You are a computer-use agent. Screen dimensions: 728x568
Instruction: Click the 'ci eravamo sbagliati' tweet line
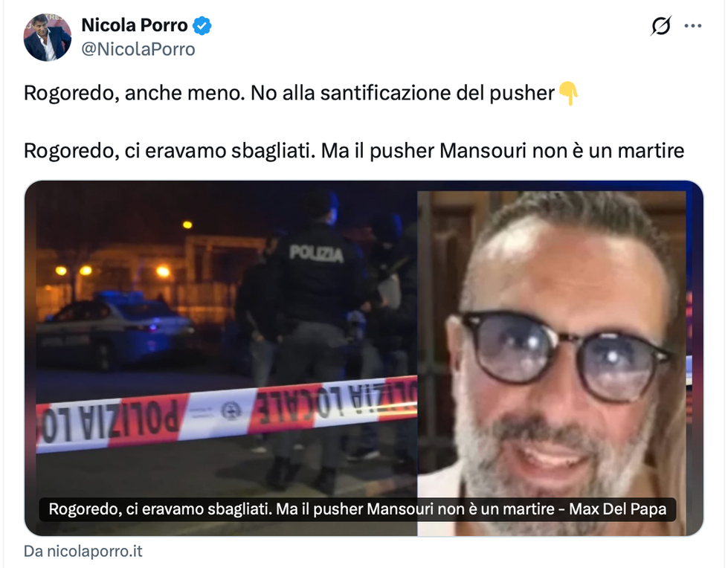[354, 151]
